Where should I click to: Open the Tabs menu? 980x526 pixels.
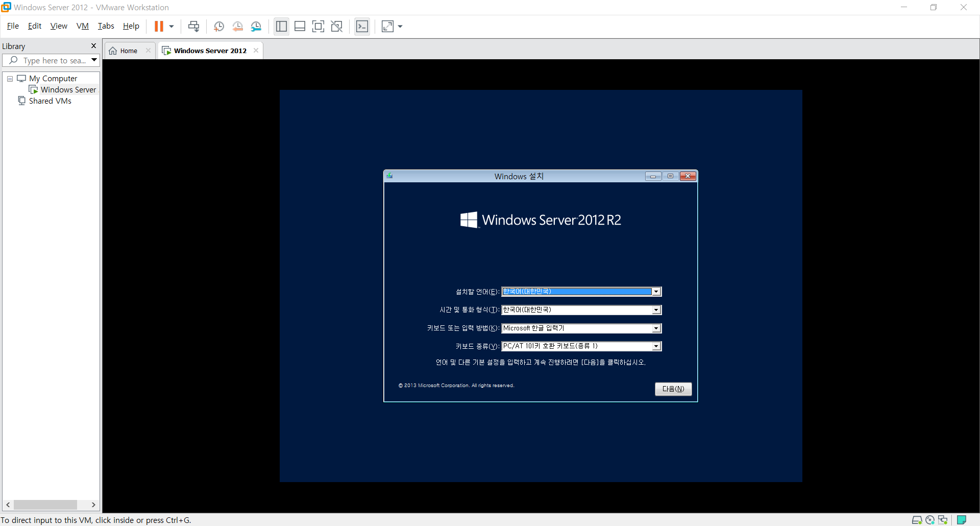click(106, 26)
